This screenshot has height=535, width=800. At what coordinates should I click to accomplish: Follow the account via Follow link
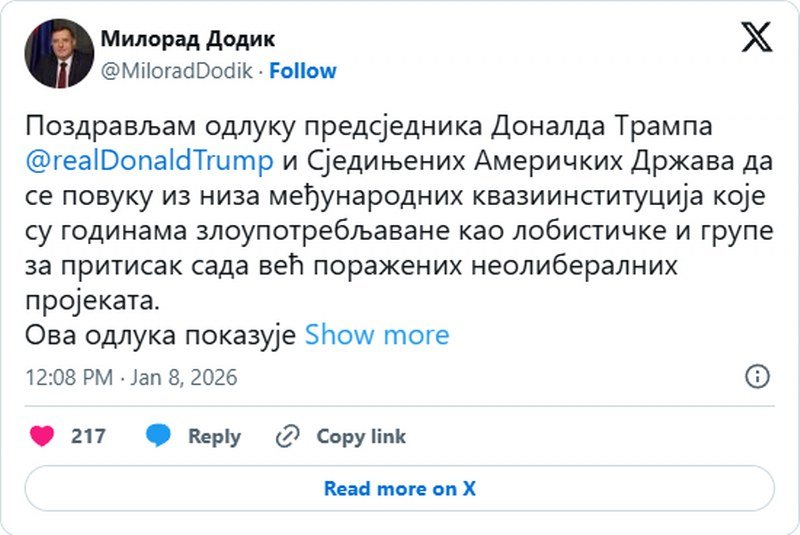point(303,71)
